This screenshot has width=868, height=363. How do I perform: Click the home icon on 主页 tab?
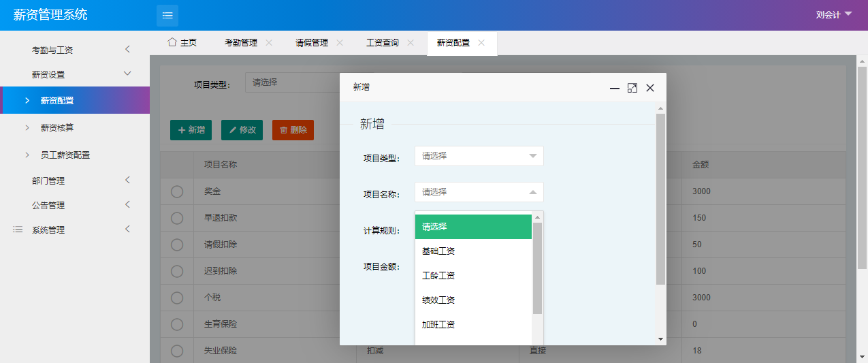click(x=172, y=42)
